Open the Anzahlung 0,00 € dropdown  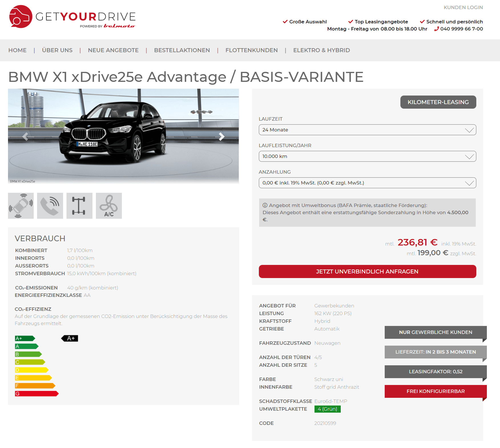coord(367,183)
